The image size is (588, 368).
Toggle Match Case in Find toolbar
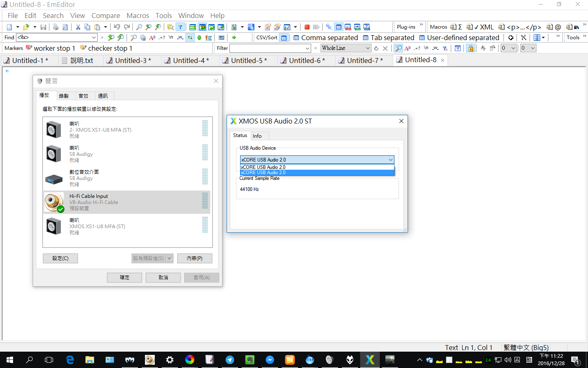[x=152, y=38]
